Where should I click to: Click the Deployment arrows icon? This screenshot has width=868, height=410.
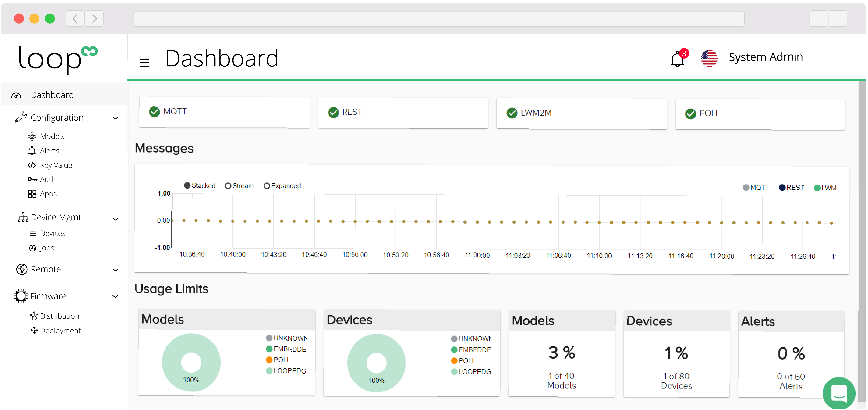tap(34, 330)
